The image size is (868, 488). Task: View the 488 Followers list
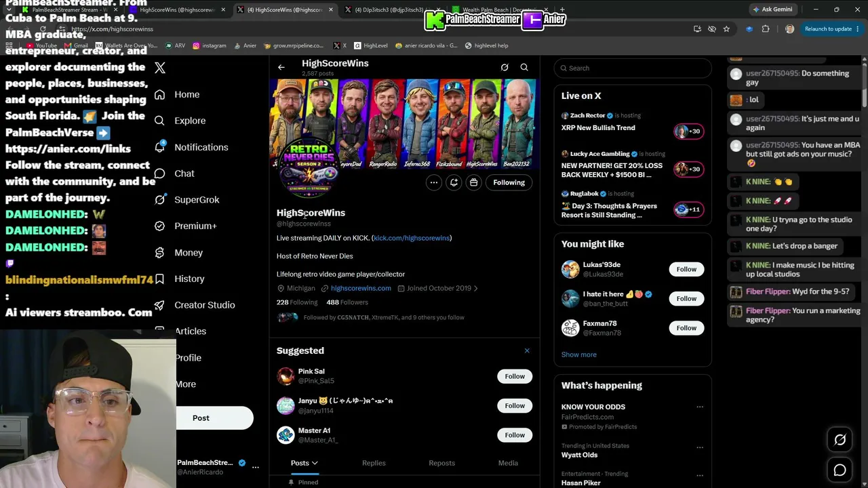(347, 302)
